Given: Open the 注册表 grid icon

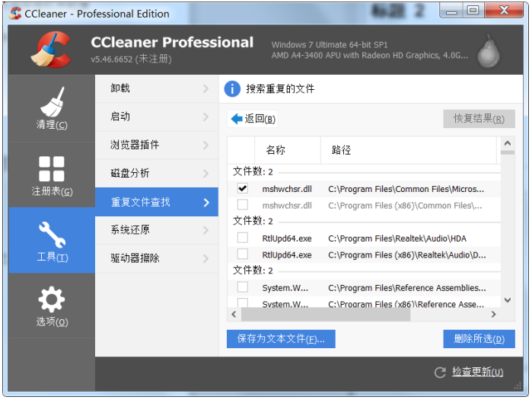Looking at the screenshot, I should click(x=51, y=169).
